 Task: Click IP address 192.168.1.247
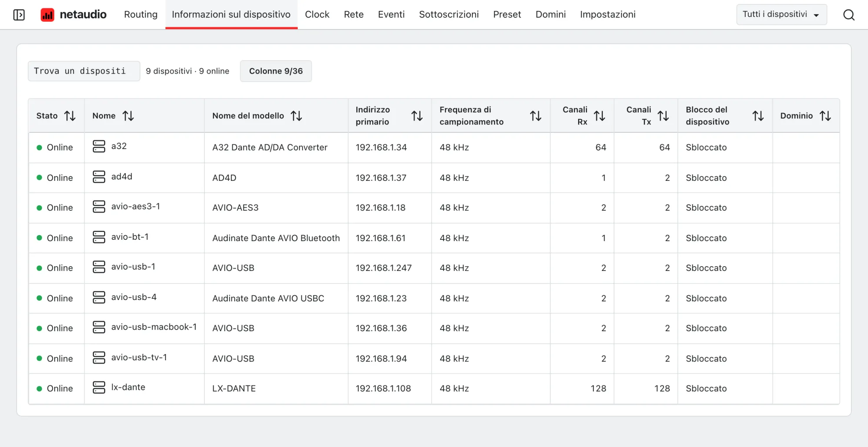(384, 268)
